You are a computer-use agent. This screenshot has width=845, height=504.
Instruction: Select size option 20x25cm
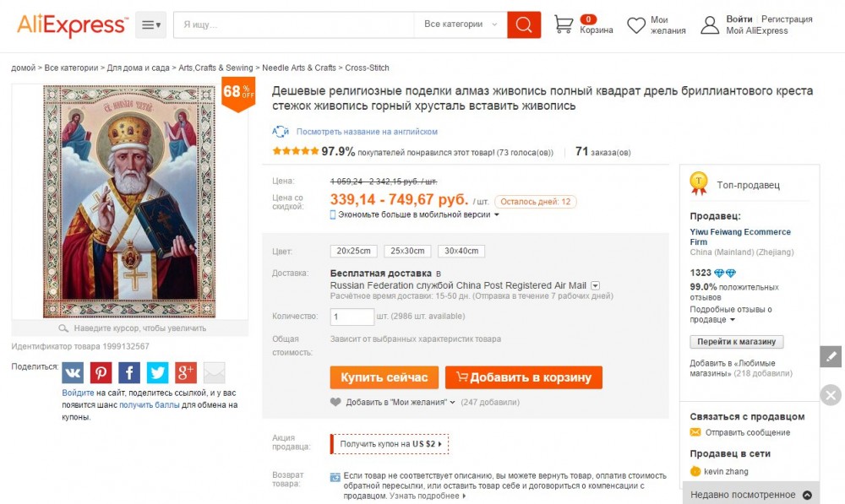pyautogui.click(x=353, y=251)
